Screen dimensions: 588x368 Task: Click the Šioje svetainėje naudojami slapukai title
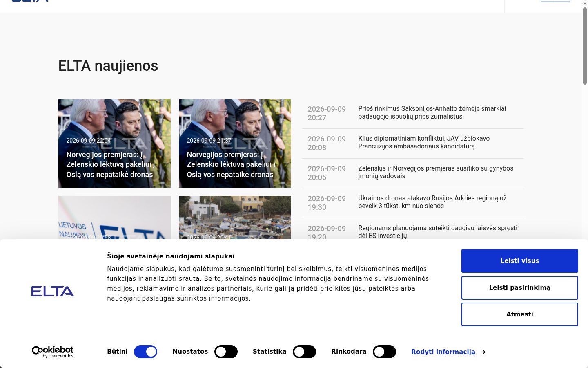pyautogui.click(x=171, y=256)
